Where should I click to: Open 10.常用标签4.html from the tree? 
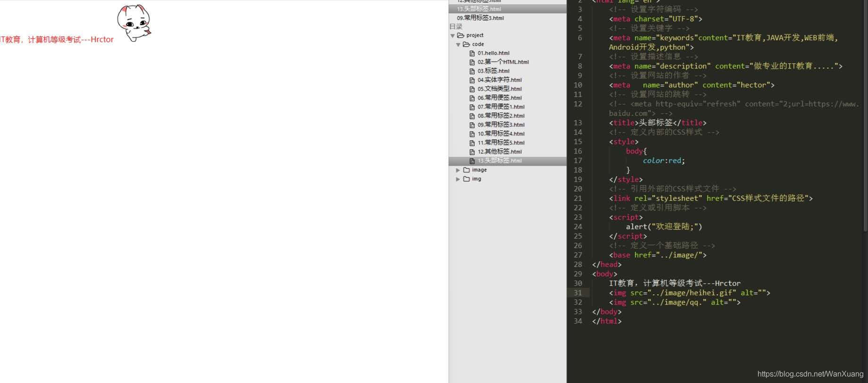tap(501, 134)
